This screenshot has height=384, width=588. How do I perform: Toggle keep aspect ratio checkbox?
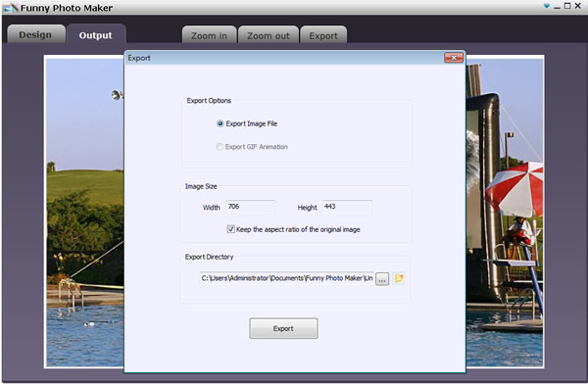[230, 229]
